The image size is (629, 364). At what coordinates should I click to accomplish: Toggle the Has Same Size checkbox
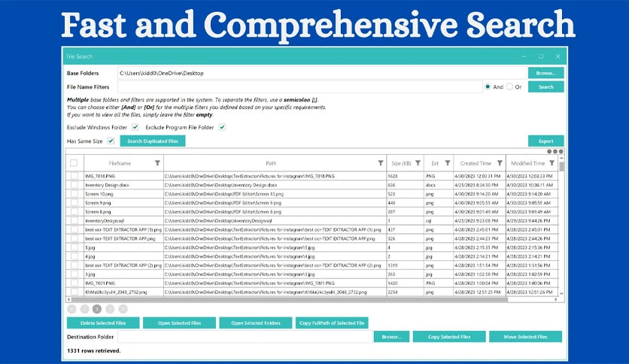111,141
